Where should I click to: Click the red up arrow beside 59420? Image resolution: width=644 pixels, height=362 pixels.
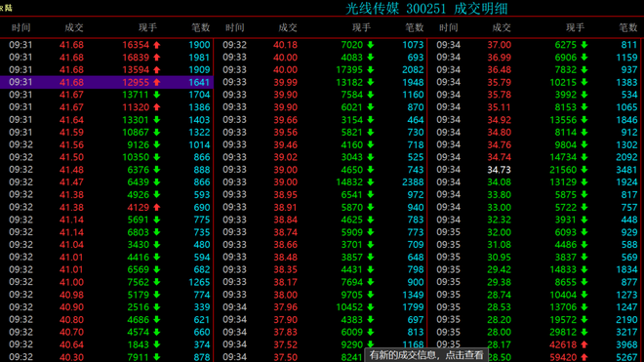coord(584,357)
